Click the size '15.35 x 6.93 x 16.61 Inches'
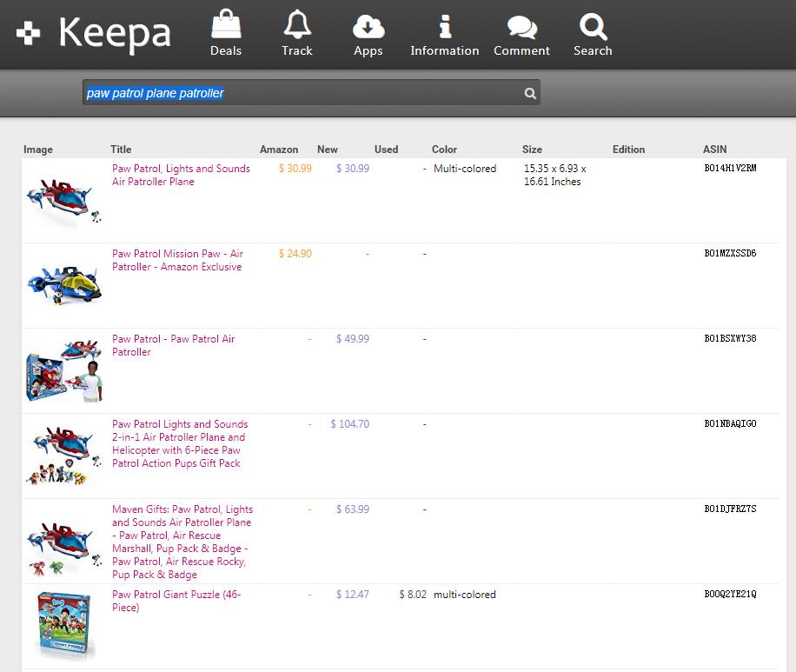Screen dimensions: 796x672 pos(555,175)
